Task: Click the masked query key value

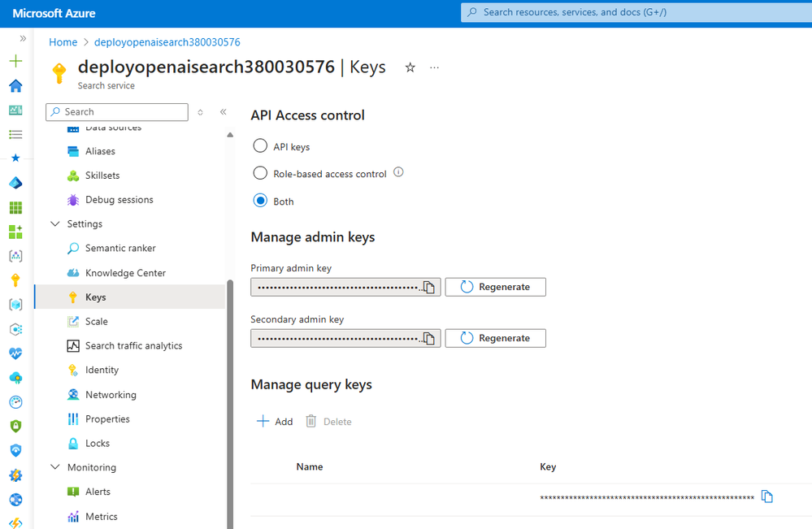Action: tap(647, 497)
